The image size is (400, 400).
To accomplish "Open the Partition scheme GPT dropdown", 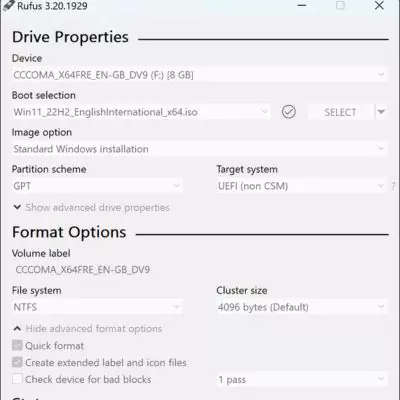I will [x=97, y=186].
